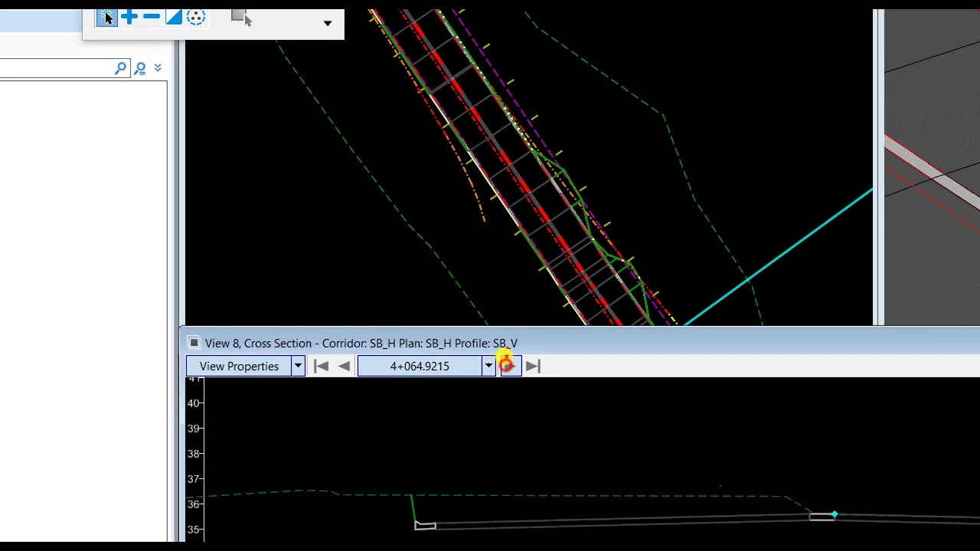Go to next cross section station
The image size is (980, 551).
tap(510, 367)
